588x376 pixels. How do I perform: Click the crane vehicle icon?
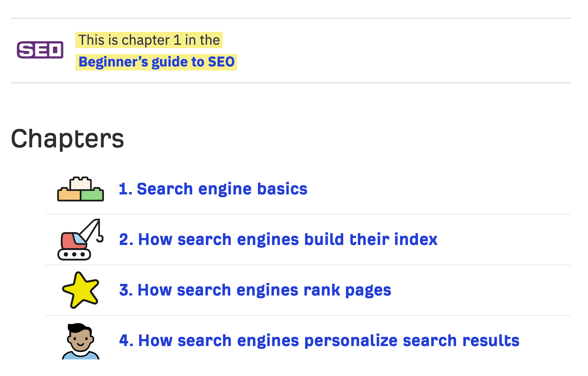81,240
